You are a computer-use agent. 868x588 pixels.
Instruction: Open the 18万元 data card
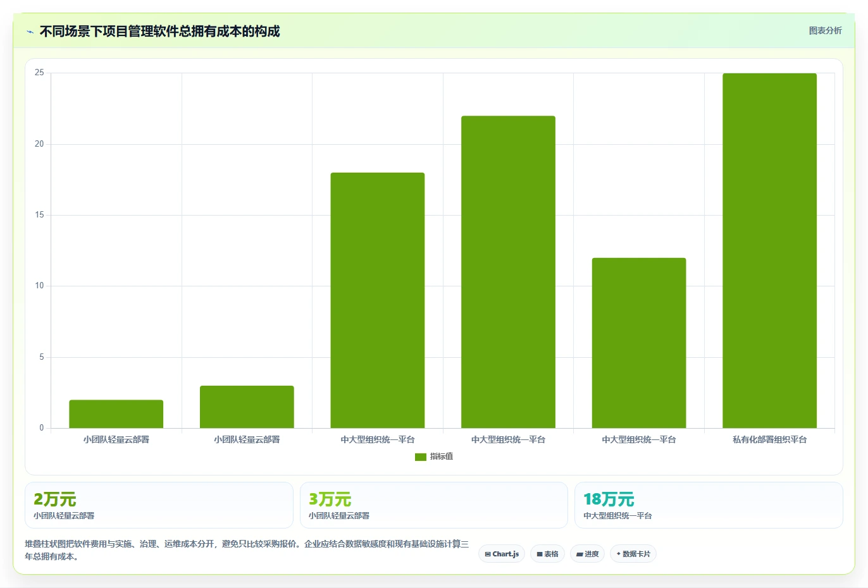click(709, 505)
